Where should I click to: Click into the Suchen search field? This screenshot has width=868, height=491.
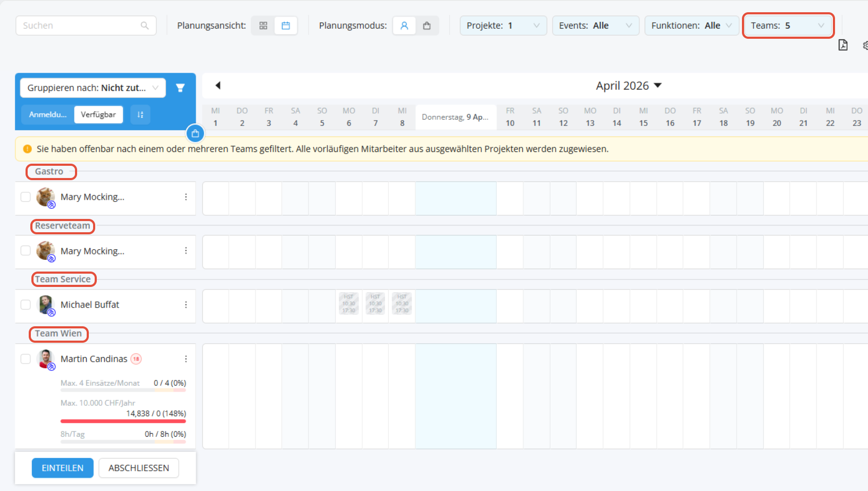[86, 26]
